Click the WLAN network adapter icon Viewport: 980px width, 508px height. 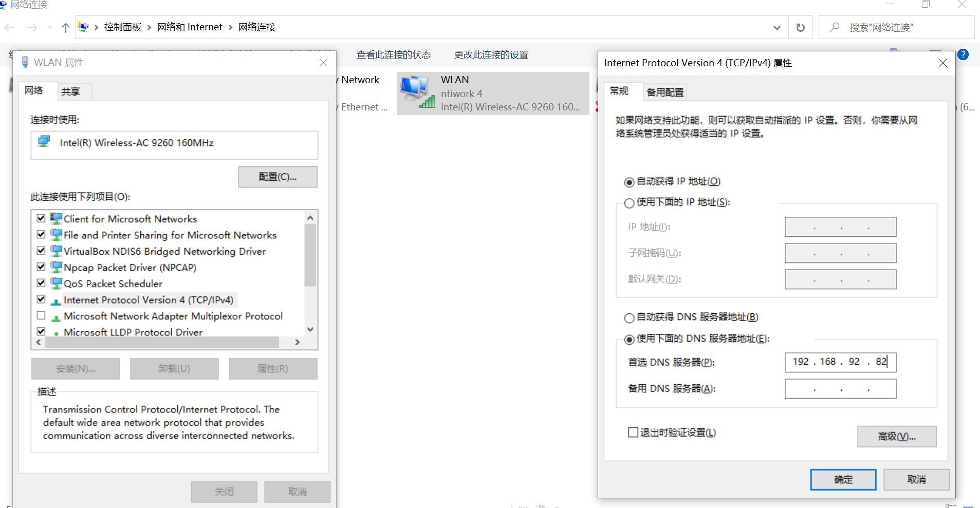[417, 92]
